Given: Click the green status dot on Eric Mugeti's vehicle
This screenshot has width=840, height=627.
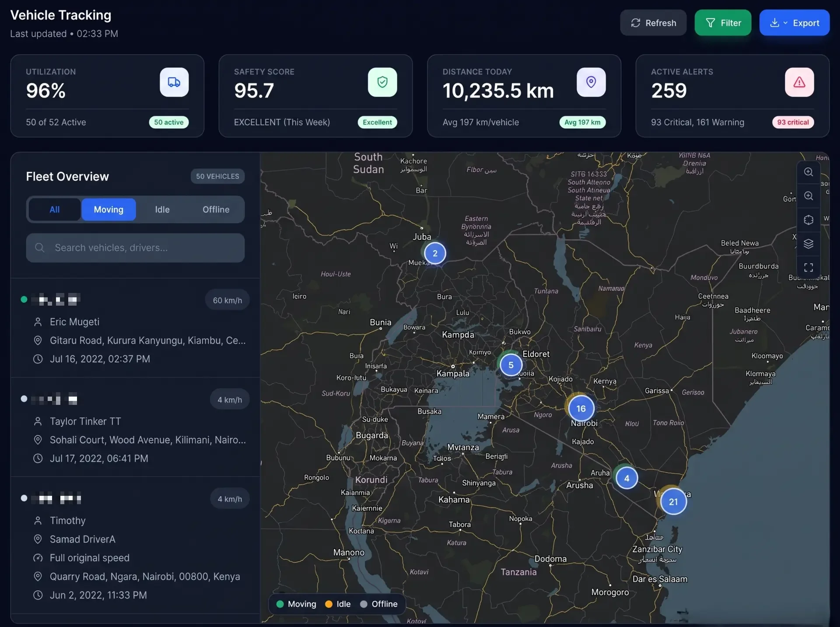Looking at the screenshot, I should click(24, 300).
